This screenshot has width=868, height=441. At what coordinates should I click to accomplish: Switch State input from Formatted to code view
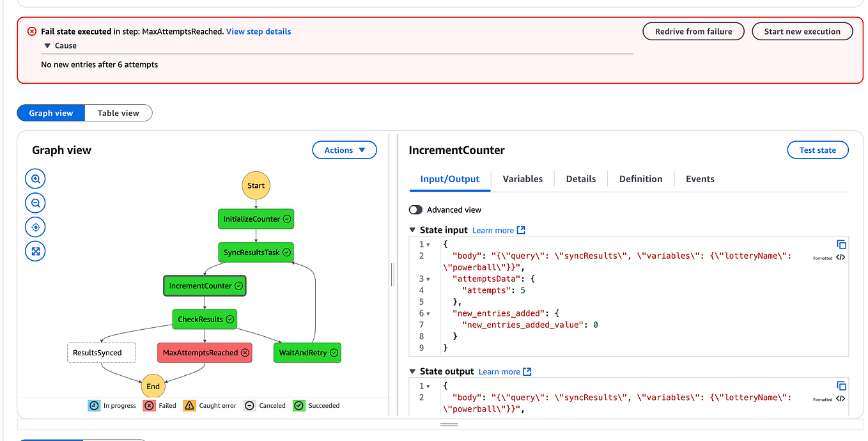[x=841, y=257]
